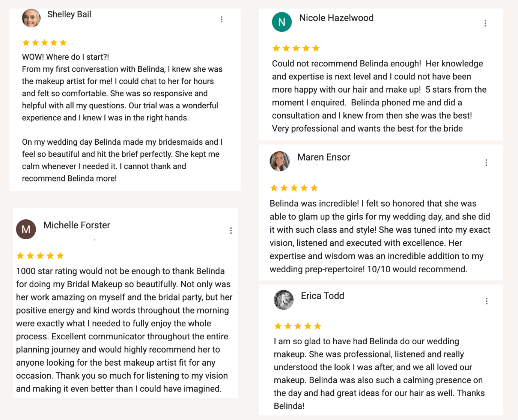Click the five-star rating on Erica Todd's review
The height and width of the screenshot is (420, 518).
tap(298, 326)
